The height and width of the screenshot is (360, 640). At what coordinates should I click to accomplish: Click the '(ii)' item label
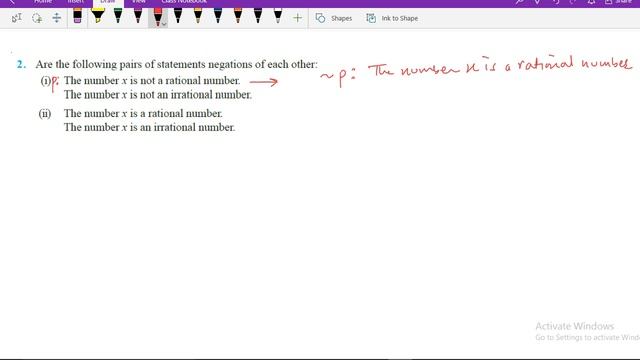45,113
